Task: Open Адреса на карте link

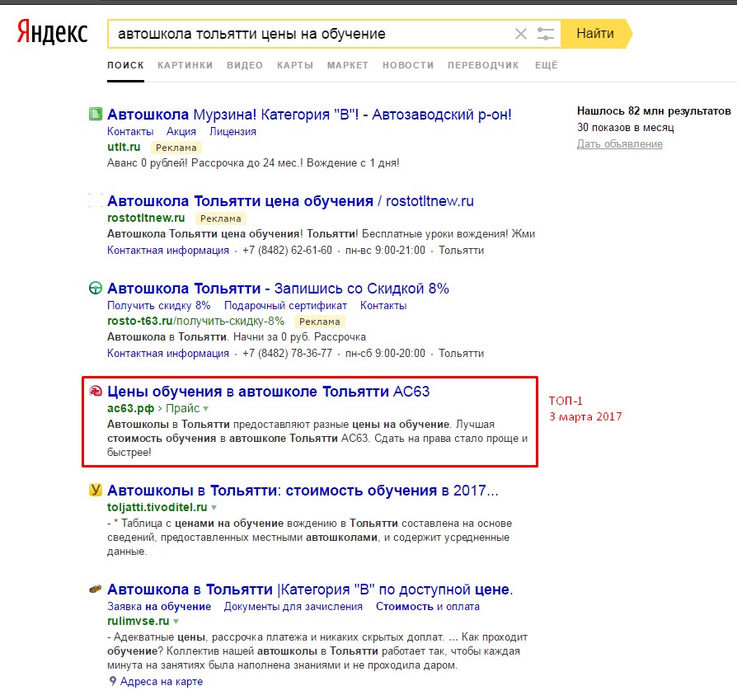Action: point(162,682)
